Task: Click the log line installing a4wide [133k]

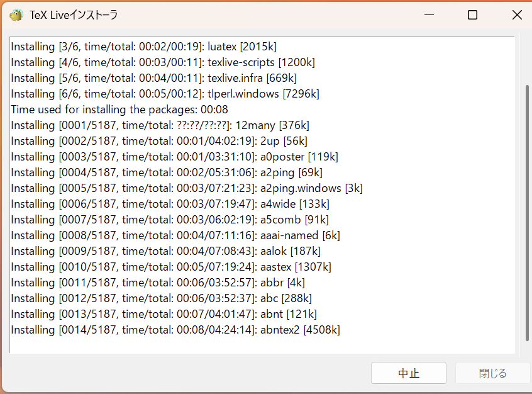Action: pos(170,204)
